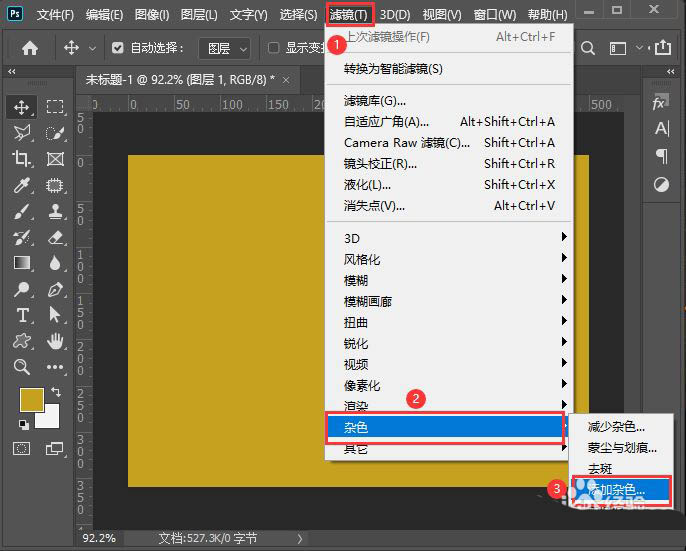
Task: Reset default foreground and background colors
Action: 24,424
